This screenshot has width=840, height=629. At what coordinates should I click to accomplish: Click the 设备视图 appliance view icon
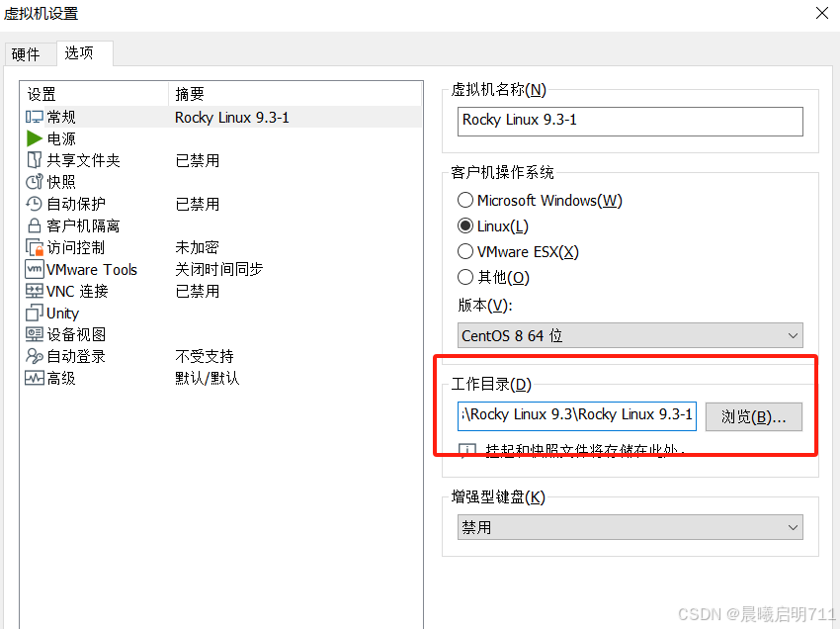click(35, 334)
